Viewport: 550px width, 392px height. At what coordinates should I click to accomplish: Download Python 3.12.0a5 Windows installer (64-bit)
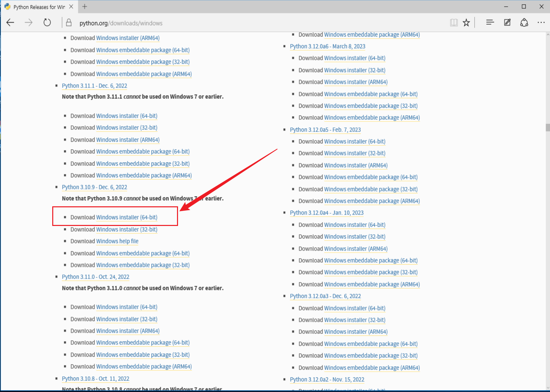coord(355,141)
